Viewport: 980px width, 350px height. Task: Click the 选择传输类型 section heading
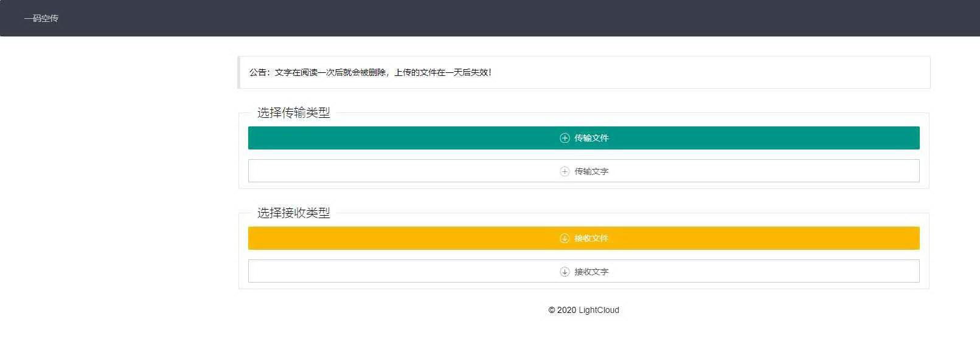[294, 112]
